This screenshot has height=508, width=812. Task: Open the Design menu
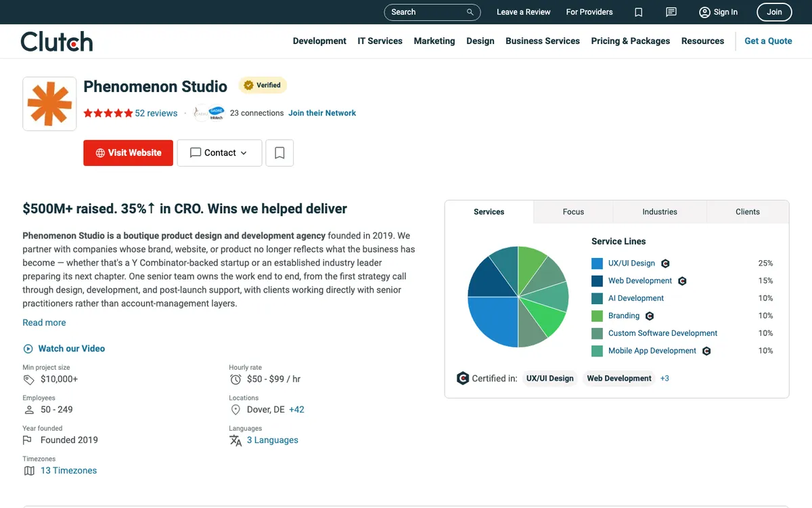(480, 41)
